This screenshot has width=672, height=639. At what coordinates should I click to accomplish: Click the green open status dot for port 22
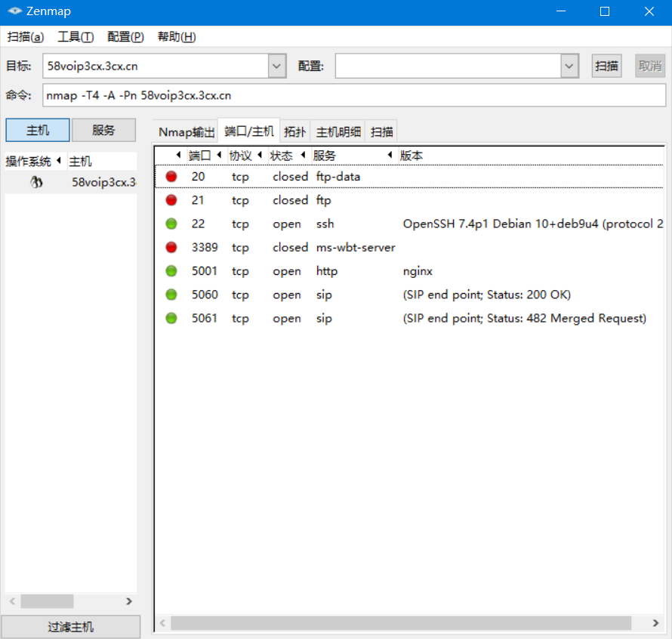pyautogui.click(x=171, y=224)
